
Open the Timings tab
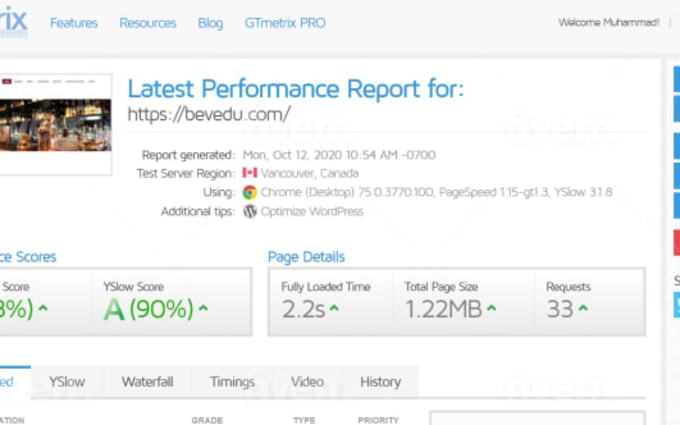click(232, 382)
